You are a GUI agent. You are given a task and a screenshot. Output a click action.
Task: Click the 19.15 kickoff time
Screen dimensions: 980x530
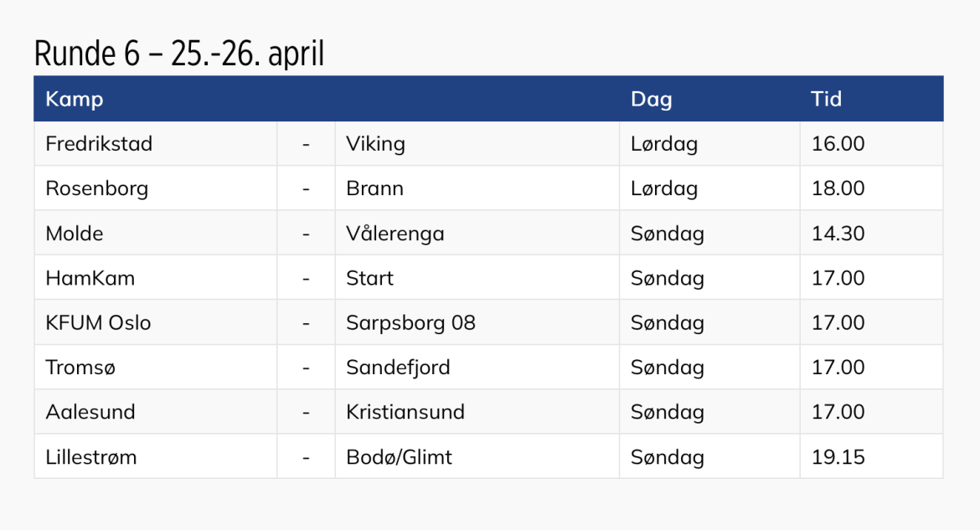click(x=838, y=457)
